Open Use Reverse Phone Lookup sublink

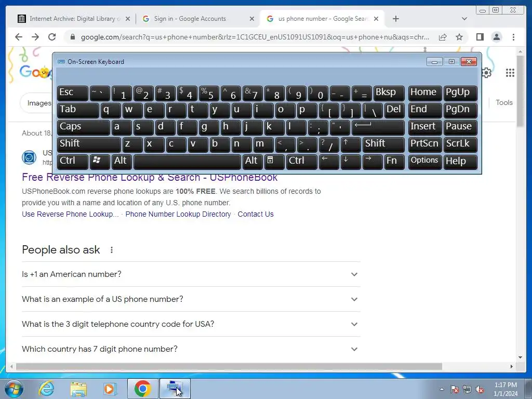[70, 214]
